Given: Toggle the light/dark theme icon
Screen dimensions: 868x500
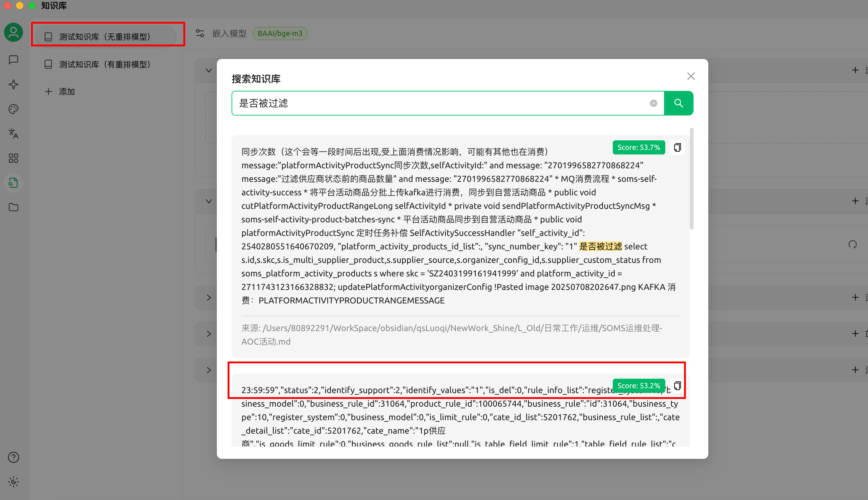Looking at the screenshot, I should (x=14, y=482).
